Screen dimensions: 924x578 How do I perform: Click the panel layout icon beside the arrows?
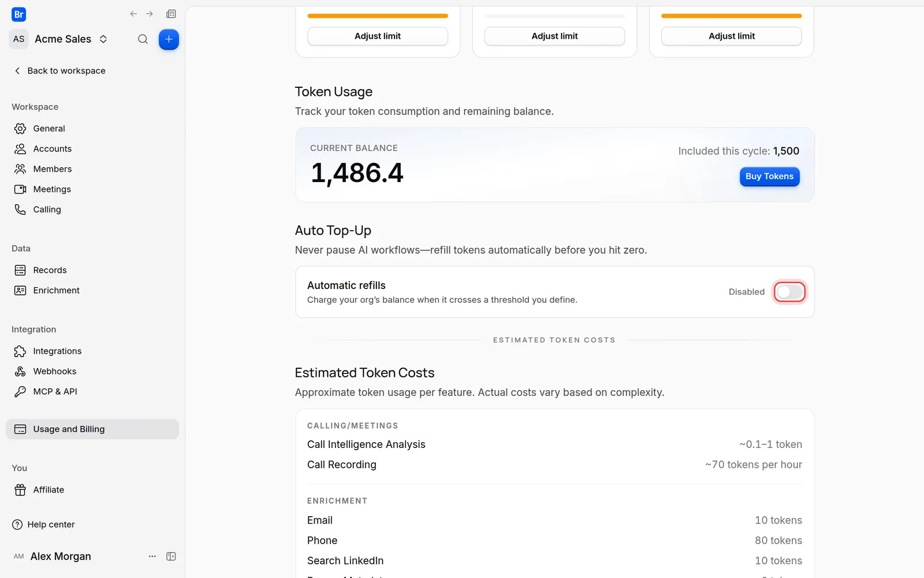click(x=171, y=14)
